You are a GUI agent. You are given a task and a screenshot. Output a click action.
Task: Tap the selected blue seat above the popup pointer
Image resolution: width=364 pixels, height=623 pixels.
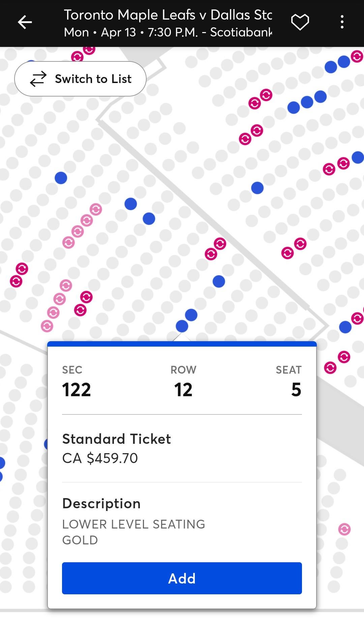pos(182,326)
